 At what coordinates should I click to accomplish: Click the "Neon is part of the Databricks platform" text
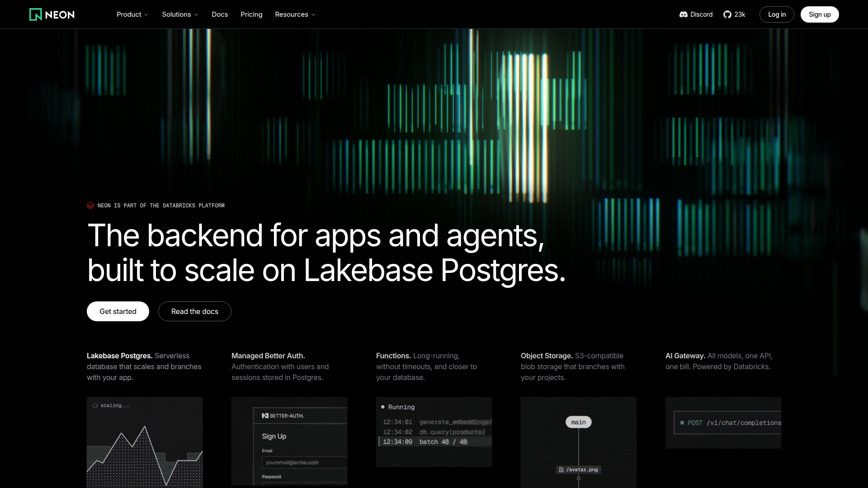point(161,206)
